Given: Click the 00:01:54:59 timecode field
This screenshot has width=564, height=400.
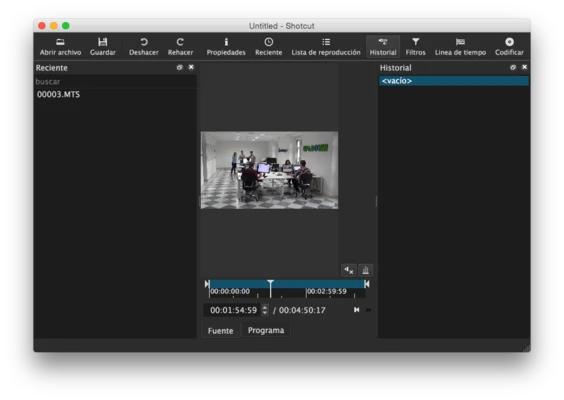Looking at the screenshot, I should [233, 310].
